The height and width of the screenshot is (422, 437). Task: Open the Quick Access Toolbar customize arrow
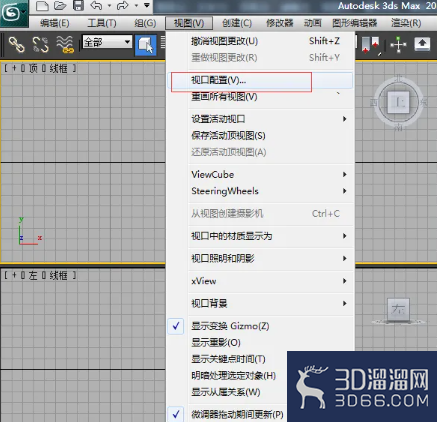point(147,5)
